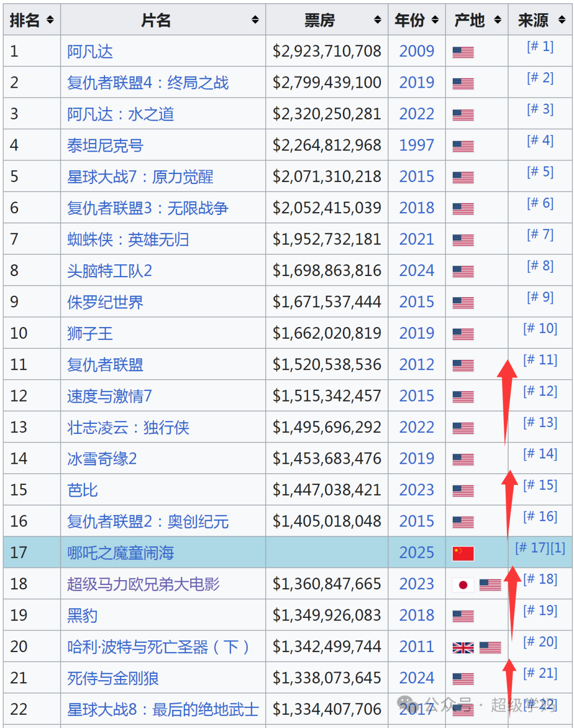Follow the 冰雪奇缘2 link
The image size is (574, 728).
[x=102, y=459]
